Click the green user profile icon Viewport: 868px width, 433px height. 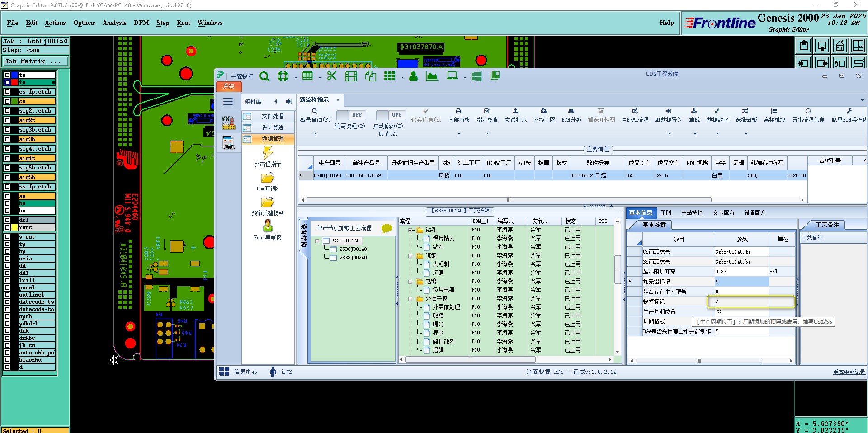point(413,76)
